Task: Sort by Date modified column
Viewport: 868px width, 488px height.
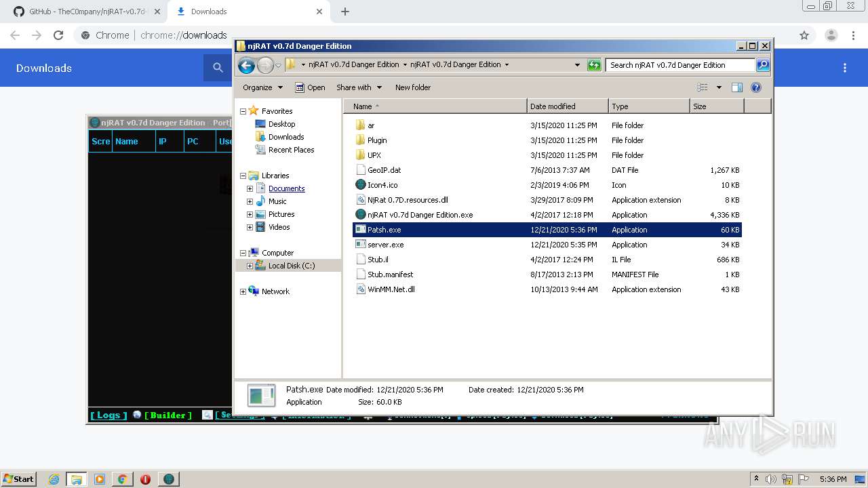Action: click(x=568, y=106)
